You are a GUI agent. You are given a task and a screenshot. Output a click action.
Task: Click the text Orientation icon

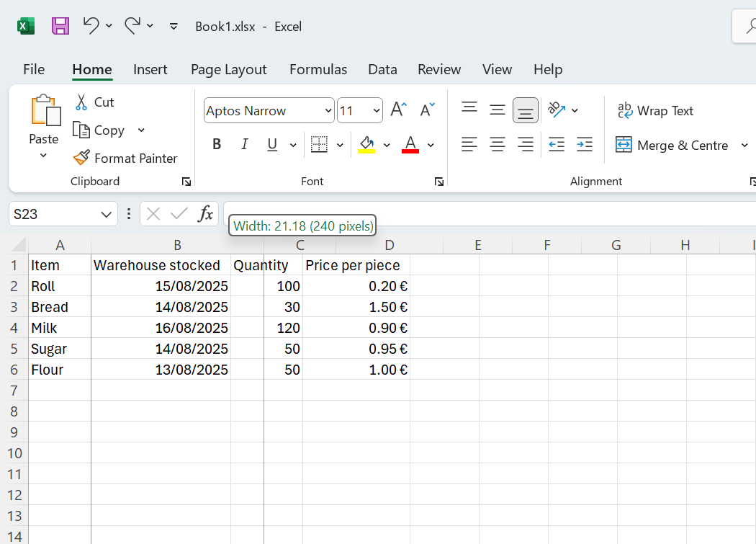(557, 110)
